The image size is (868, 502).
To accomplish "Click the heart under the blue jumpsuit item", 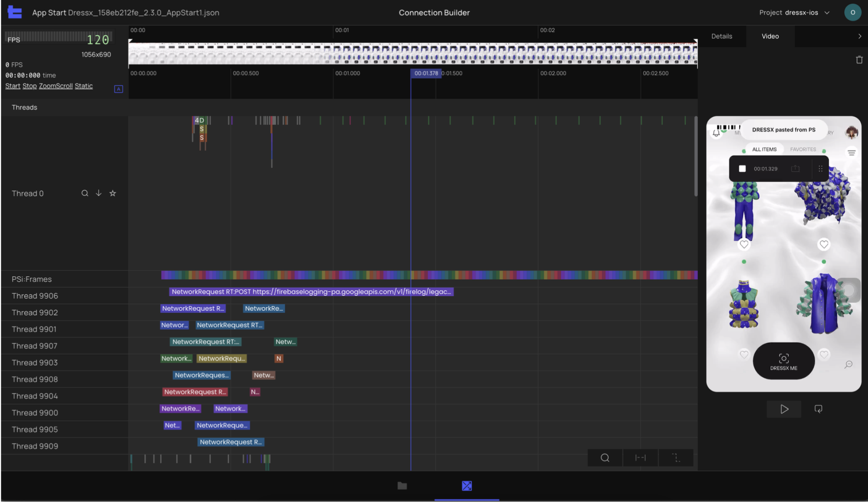I will coord(744,244).
